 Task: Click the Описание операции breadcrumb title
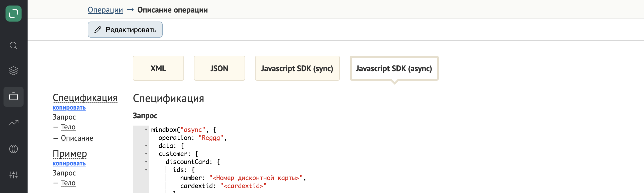pyautogui.click(x=172, y=10)
